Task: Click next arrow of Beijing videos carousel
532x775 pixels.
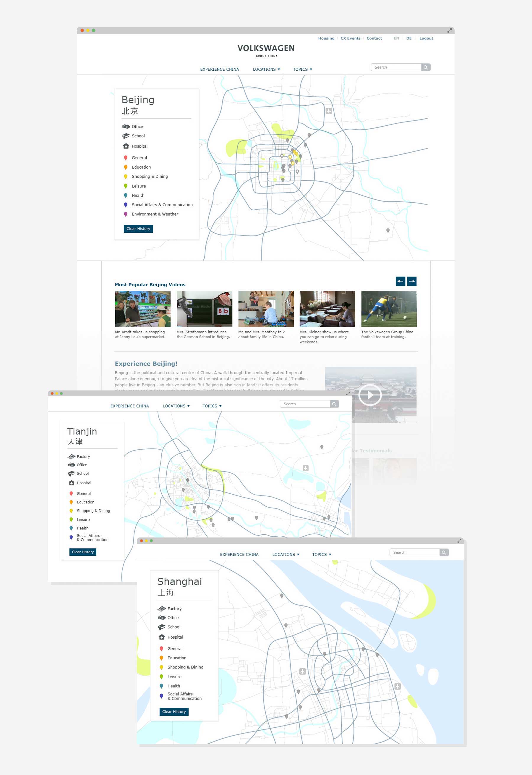Action: (412, 281)
